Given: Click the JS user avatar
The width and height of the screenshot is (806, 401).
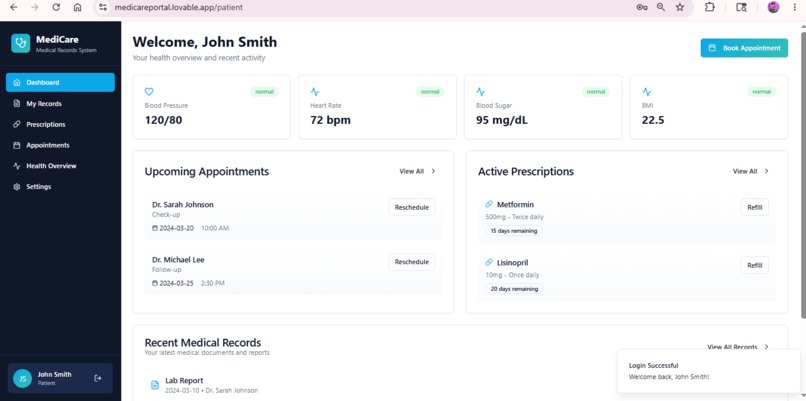Looking at the screenshot, I should pos(22,378).
